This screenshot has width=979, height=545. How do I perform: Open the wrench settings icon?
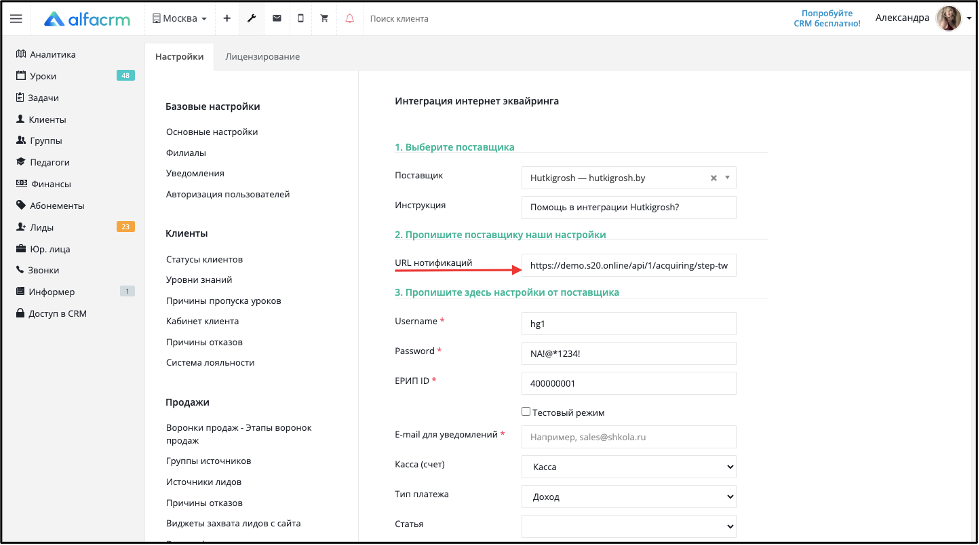252,19
